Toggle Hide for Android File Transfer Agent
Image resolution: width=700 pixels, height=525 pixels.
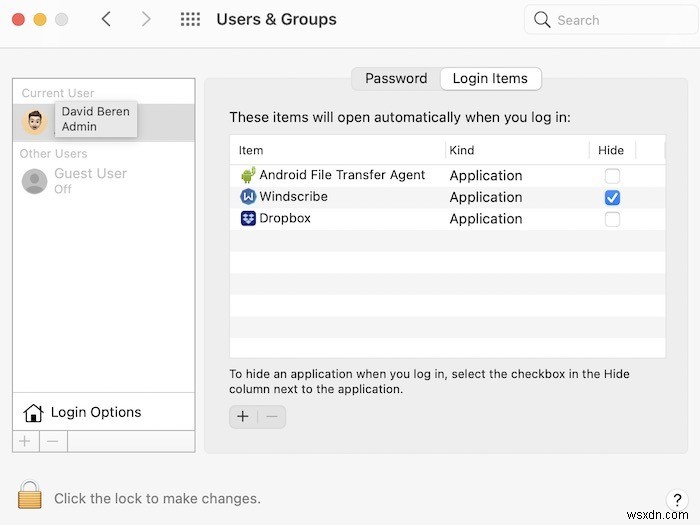[x=612, y=176]
